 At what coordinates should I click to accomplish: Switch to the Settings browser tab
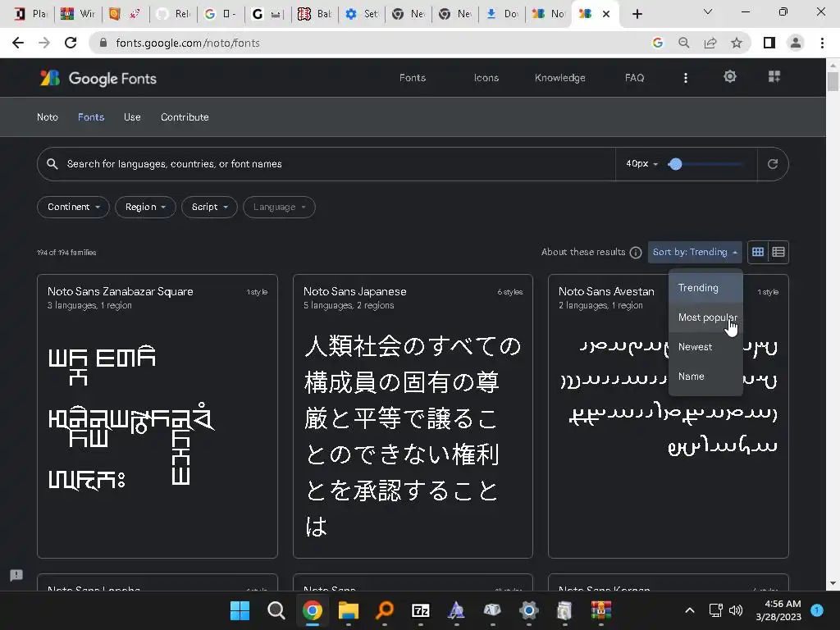click(x=362, y=14)
